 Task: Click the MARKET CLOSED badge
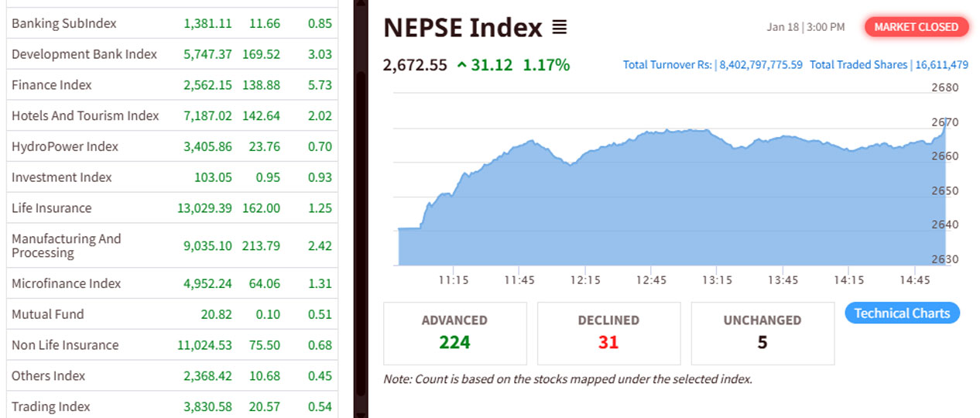click(x=916, y=27)
